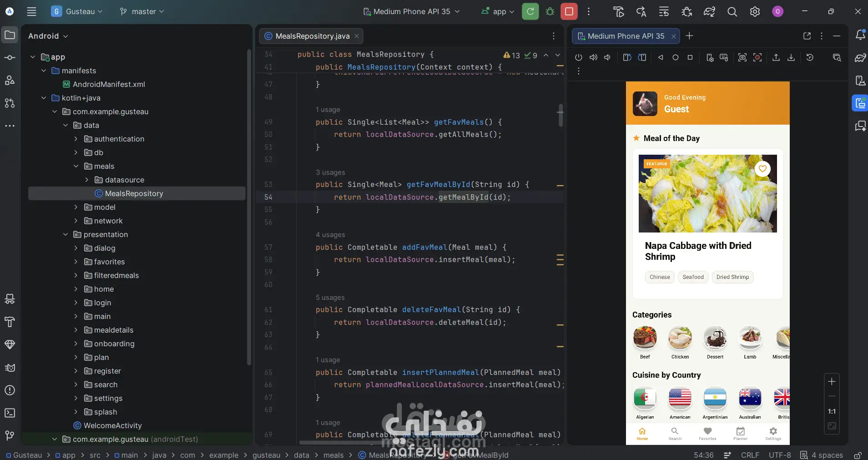
Task: Open the main hamburger menu
Action: pyautogui.click(x=31, y=11)
